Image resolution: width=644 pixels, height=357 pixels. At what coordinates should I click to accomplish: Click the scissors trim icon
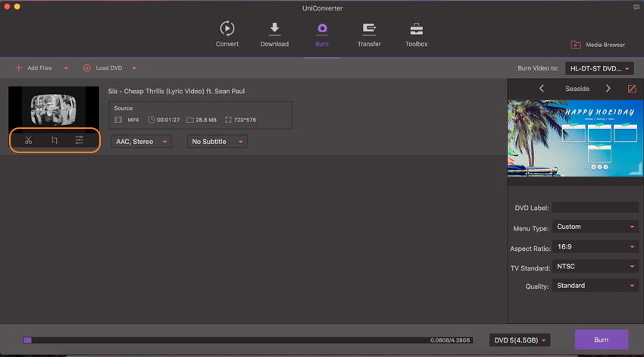point(28,140)
